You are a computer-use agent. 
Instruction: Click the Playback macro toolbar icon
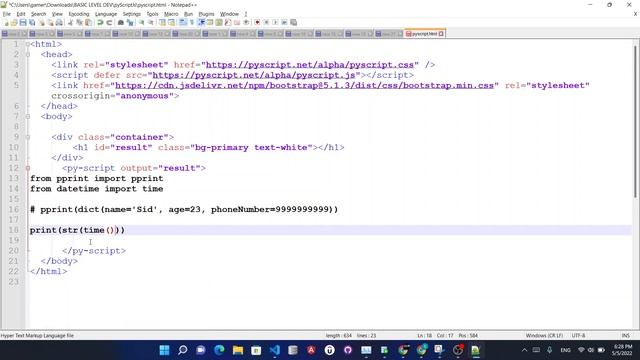coord(275,22)
